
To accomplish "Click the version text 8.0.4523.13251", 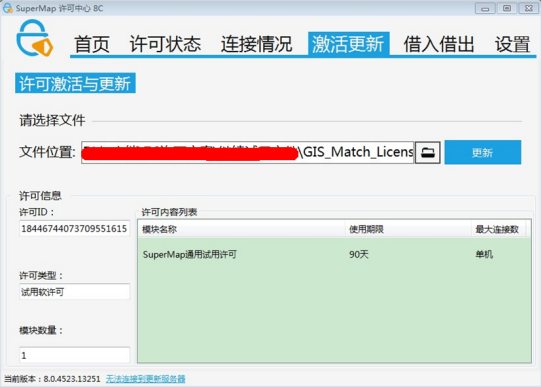I will [x=72, y=379].
